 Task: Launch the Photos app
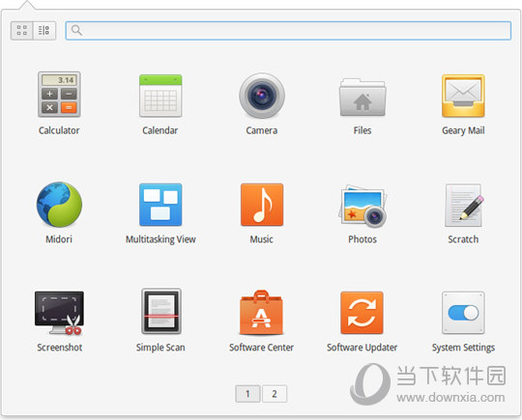362,206
